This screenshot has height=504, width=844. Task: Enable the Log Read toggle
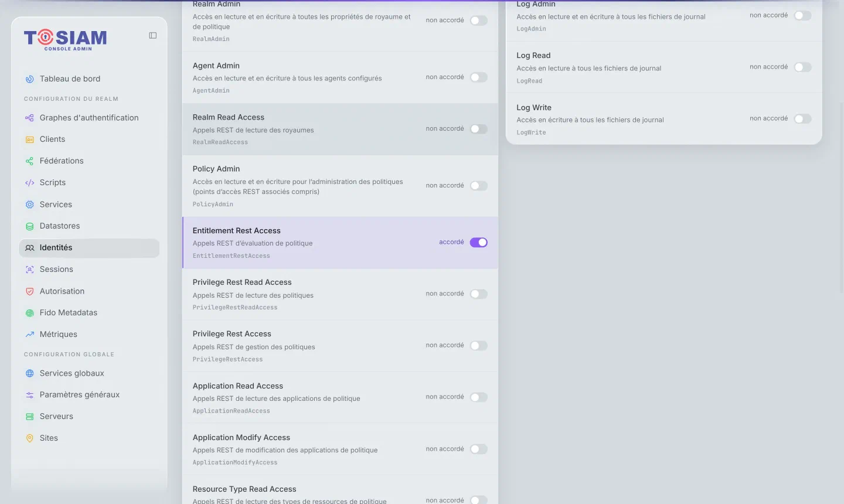803,67
